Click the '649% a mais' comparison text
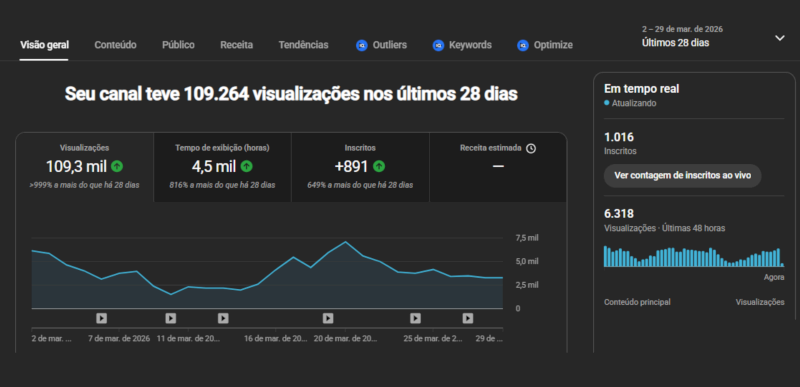 pyautogui.click(x=360, y=185)
